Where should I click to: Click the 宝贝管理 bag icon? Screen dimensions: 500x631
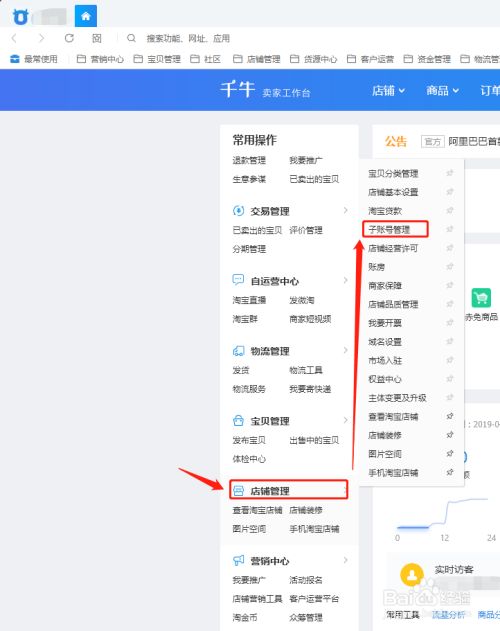[238, 421]
